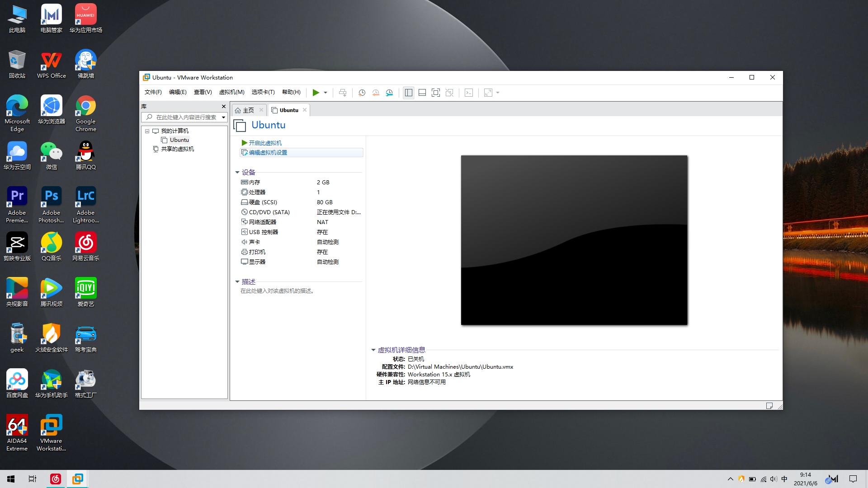Screen dimensions: 868x488
Task: Open the snapshot manager (wrench clock) icon
Action: coord(389,93)
